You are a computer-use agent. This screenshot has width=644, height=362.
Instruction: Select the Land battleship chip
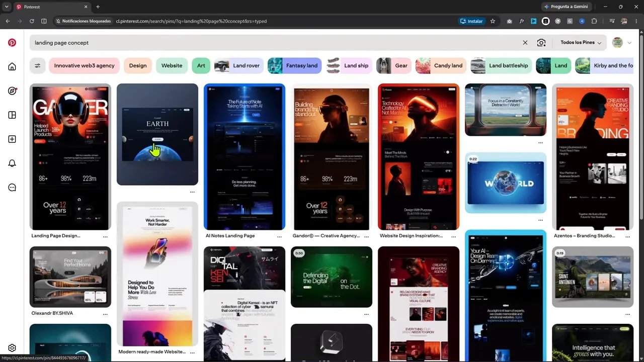(501, 65)
